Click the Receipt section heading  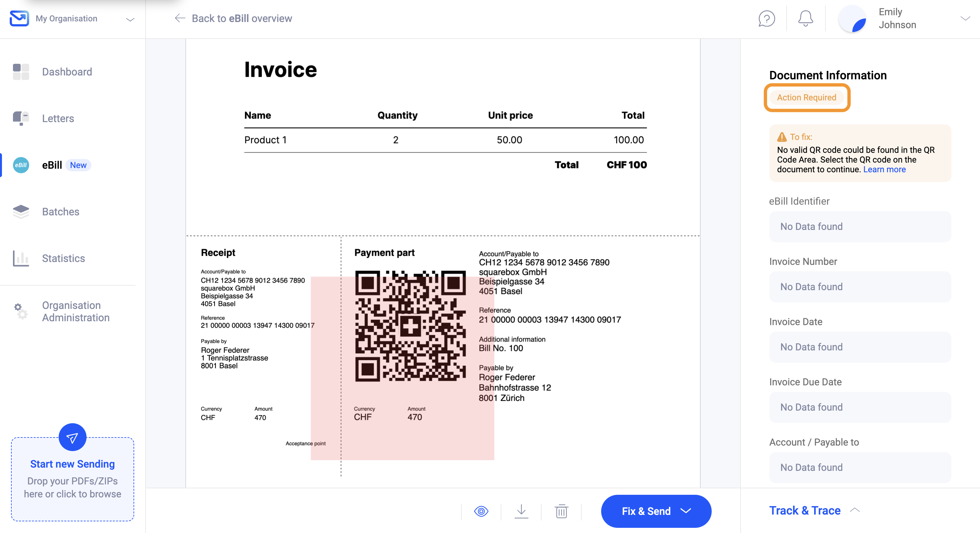[217, 253]
